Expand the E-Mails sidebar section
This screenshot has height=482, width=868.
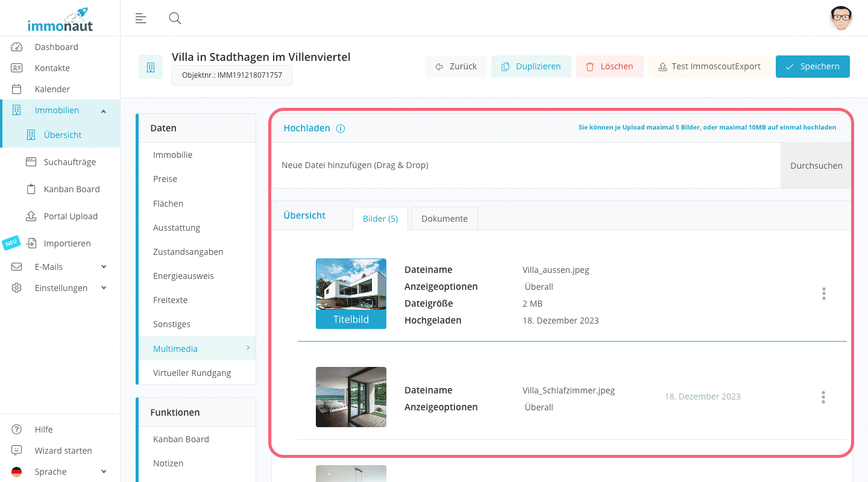(x=103, y=266)
